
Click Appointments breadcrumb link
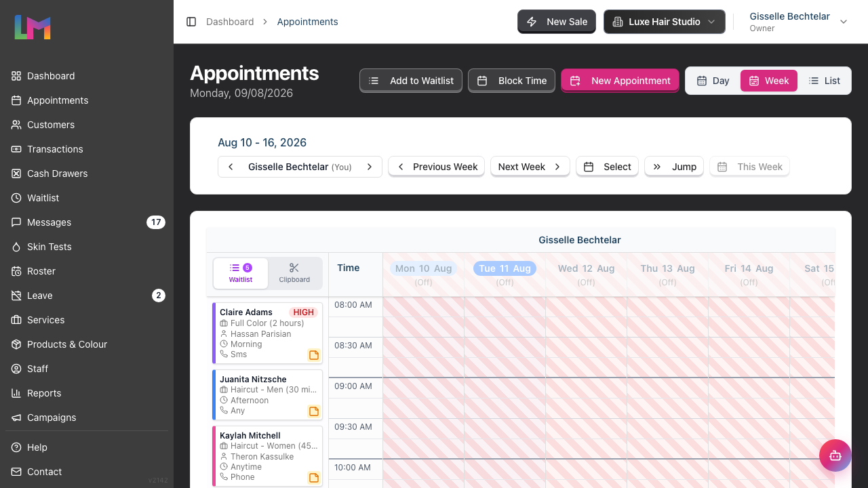point(307,22)
